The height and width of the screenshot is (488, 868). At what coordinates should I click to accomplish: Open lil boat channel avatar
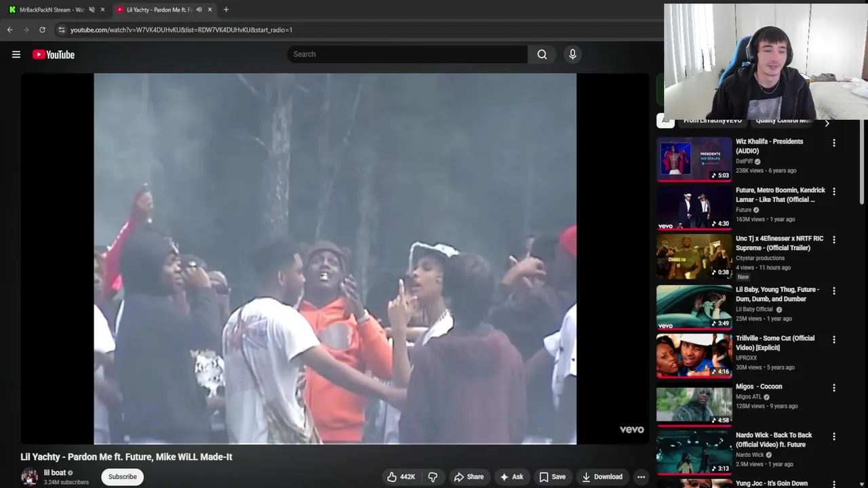[x=29, y=476]
